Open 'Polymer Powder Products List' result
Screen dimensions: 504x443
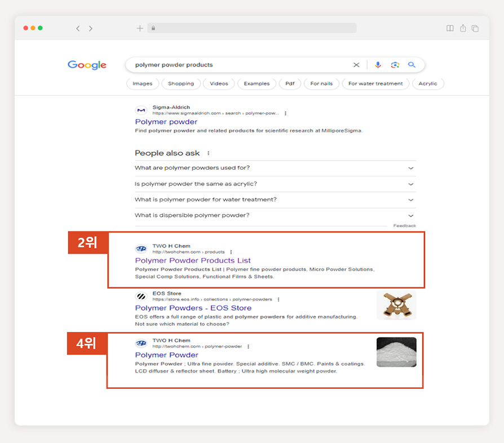point(193,260)
